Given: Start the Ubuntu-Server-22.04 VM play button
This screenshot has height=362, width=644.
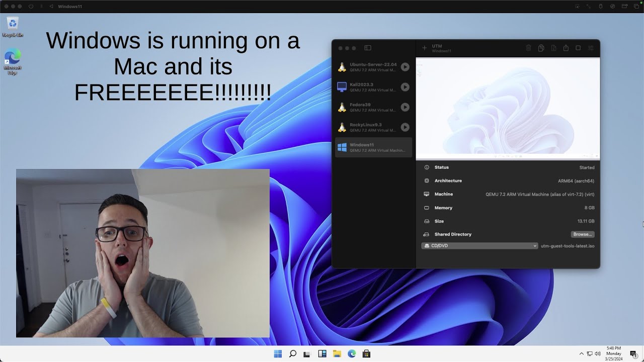Looking at the screenshot, I should pyautogui.click(x=405, y=67).
